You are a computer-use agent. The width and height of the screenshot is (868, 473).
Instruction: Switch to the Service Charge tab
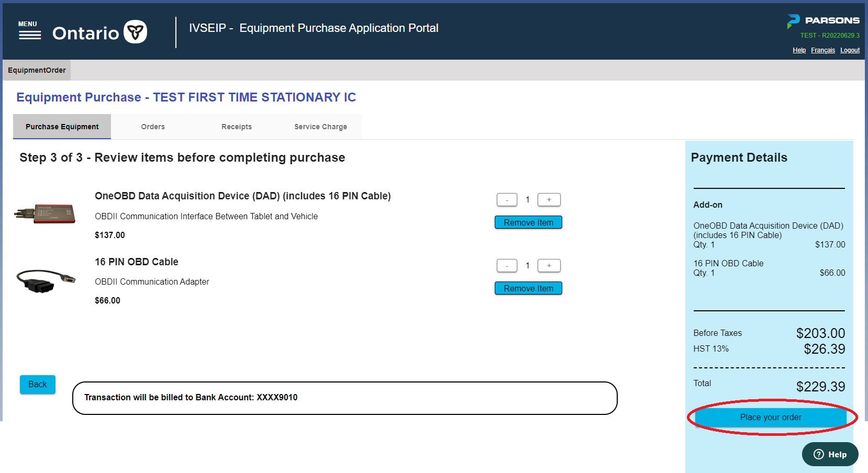(320, 127)
